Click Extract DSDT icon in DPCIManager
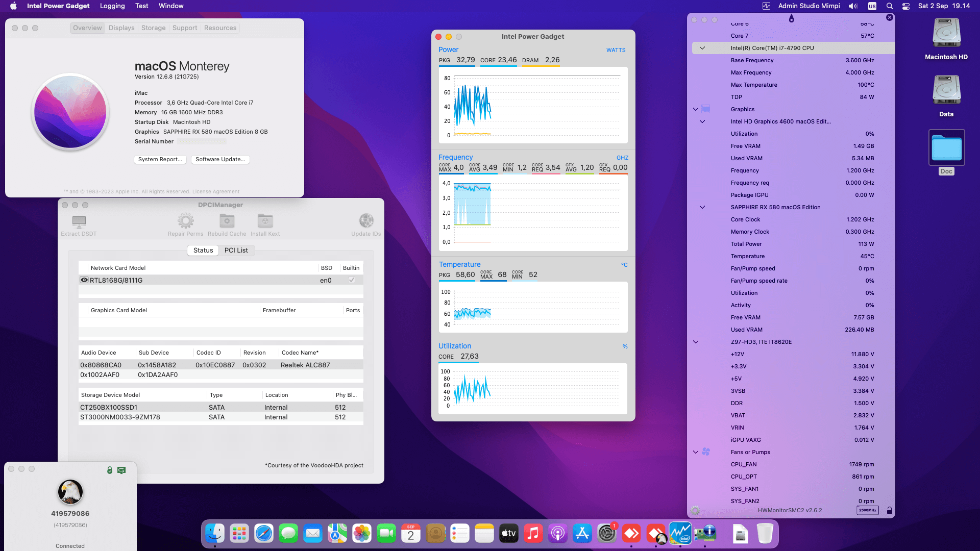This screenshot has width=980, height=551. tap(79, 221)
